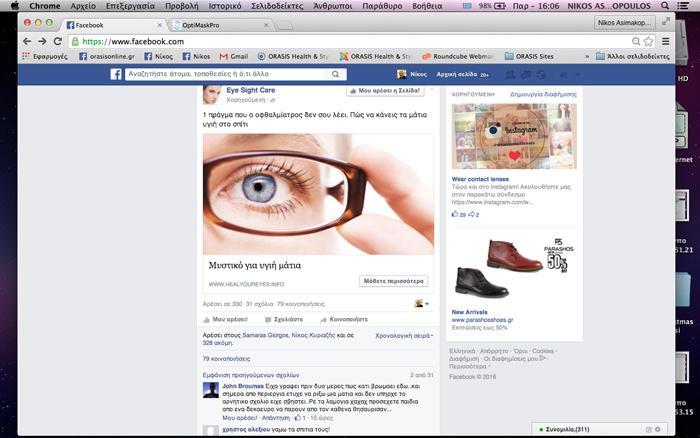The height and width of the screenshot is (438, 700).
Task: Reload the page with the refresh icon
Action: [x=58, y=41]
